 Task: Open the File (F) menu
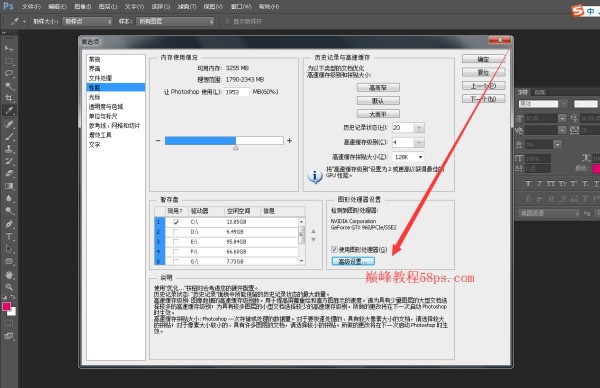[x=31, y=7]
